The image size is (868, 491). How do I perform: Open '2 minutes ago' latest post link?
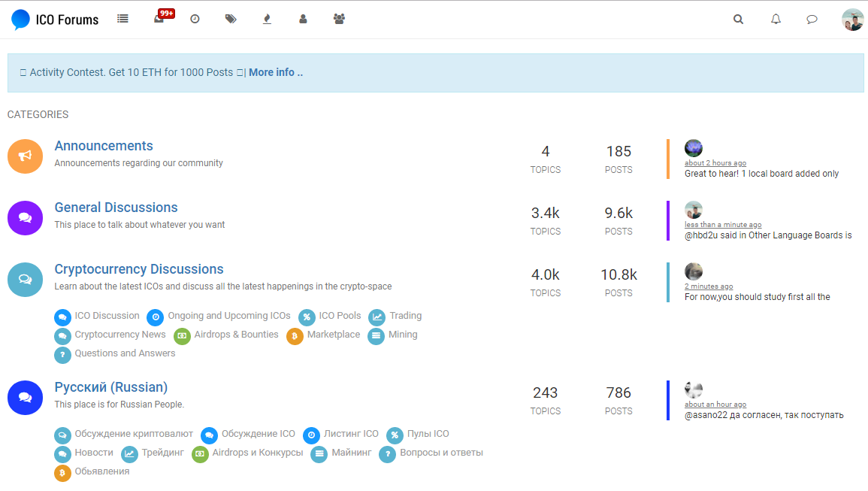coord(709,286)
